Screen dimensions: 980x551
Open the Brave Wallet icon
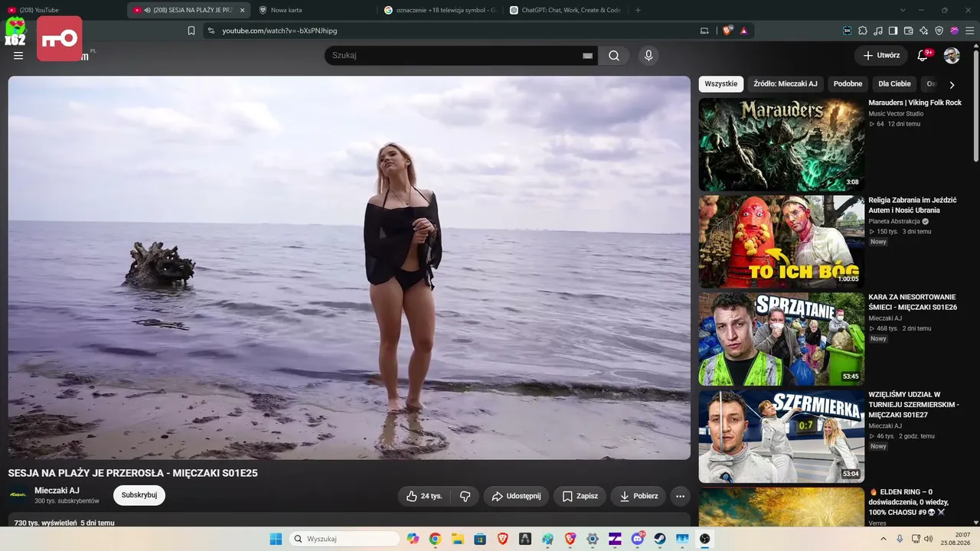point(909,31)
